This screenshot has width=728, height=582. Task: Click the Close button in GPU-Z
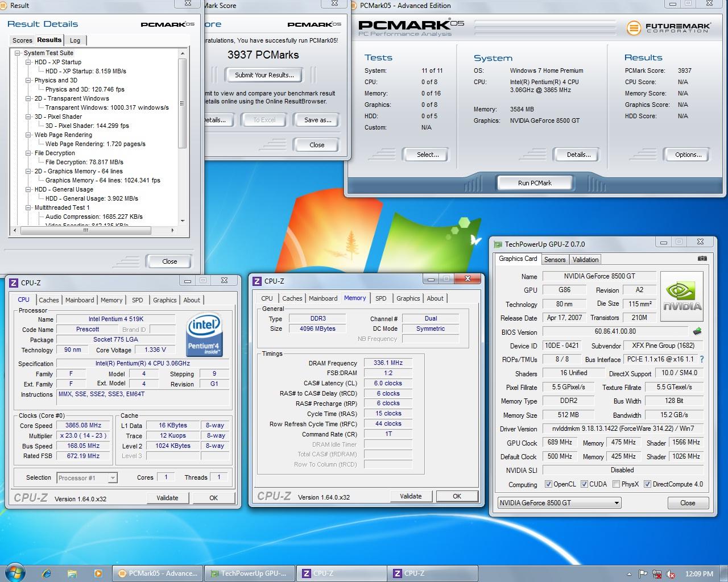[688, 503]
